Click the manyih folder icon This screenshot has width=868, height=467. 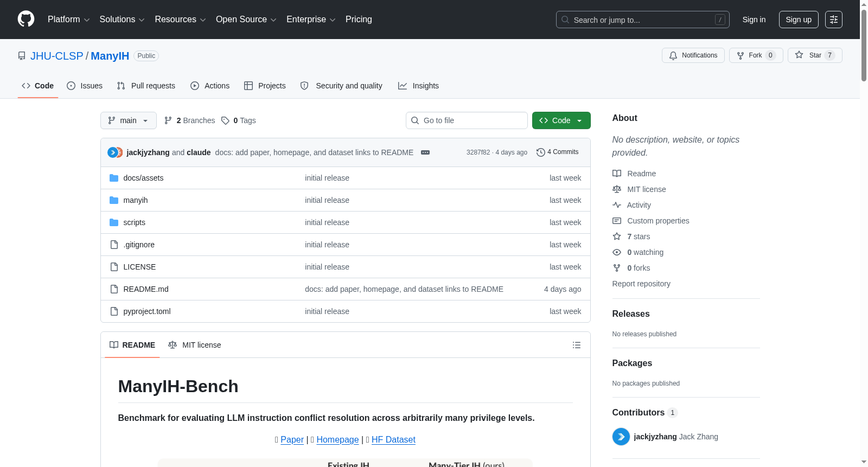pyautogui.click(x=114, y=200)
